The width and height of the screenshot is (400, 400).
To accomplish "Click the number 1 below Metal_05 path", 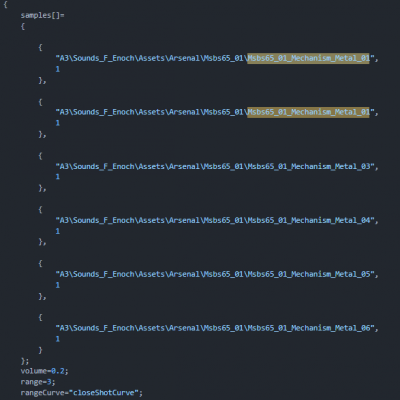I will [58, 285].
